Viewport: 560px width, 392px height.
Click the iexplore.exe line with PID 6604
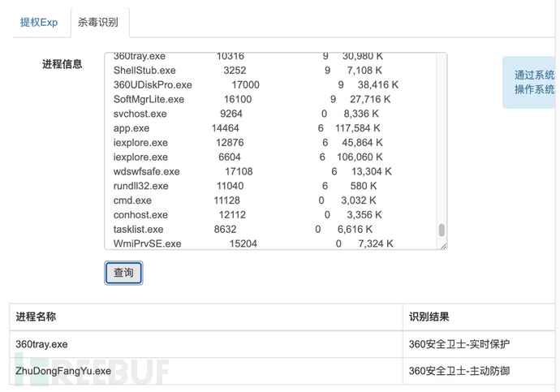(x=248, y=157)
